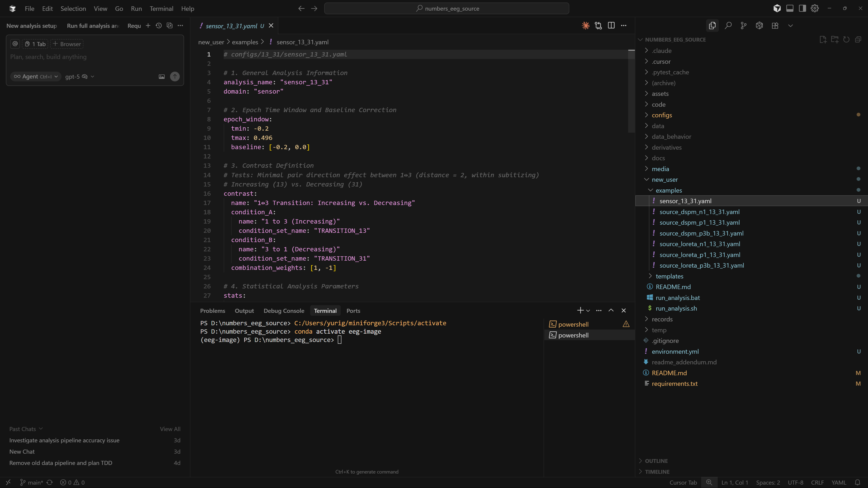Refresh the Explorer file tree
The width and height of the screenshot is (868, 488).
pyautogui.click(x=846, y=39)
